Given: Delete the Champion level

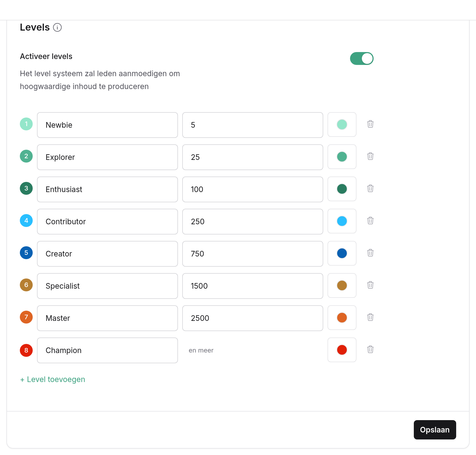Looking at the screenshot, I should [x=370, y=349].
